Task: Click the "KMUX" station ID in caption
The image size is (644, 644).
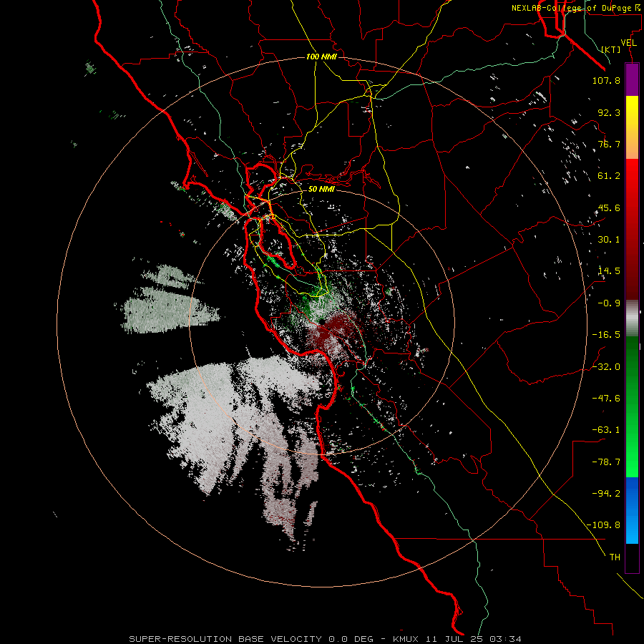Action: pyautogui.click(x=406, y=639)
